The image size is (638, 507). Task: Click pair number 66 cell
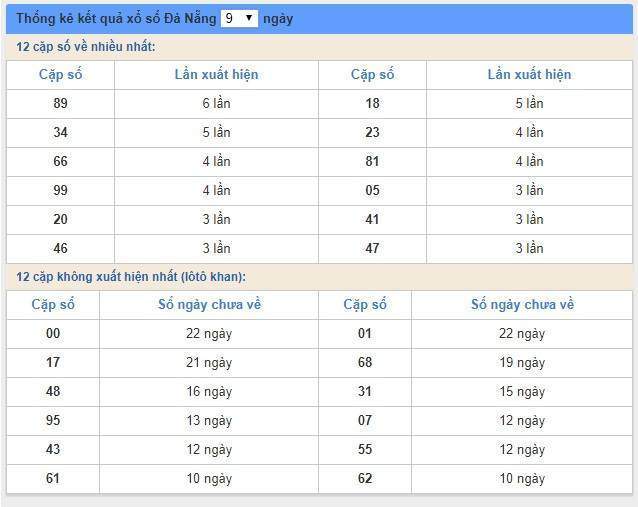[60, 162]
